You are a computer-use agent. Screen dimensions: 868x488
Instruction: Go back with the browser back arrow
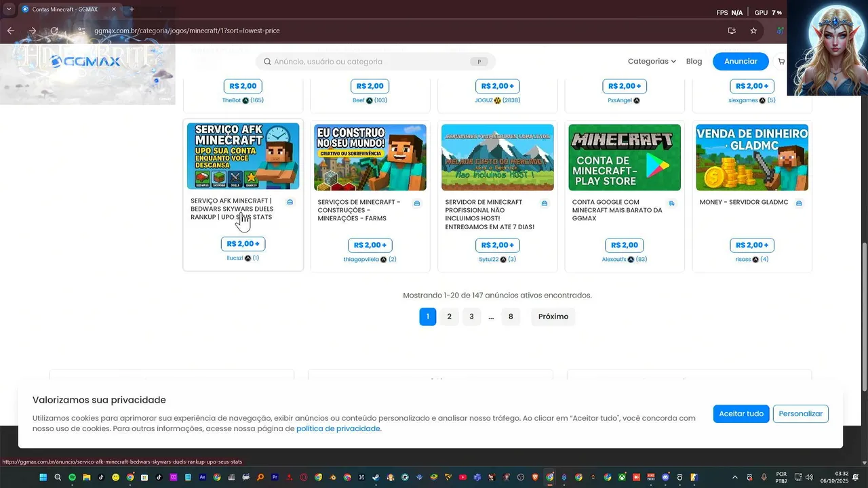[10, 30]
